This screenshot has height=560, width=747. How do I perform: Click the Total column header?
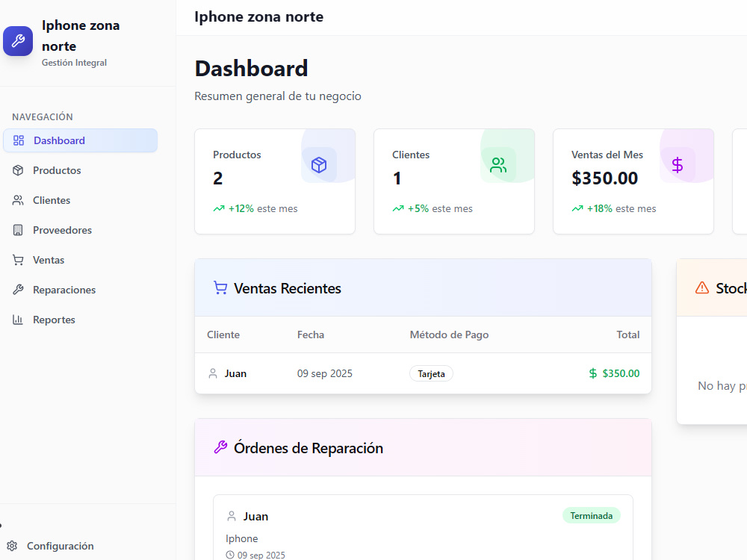(628, 335)
